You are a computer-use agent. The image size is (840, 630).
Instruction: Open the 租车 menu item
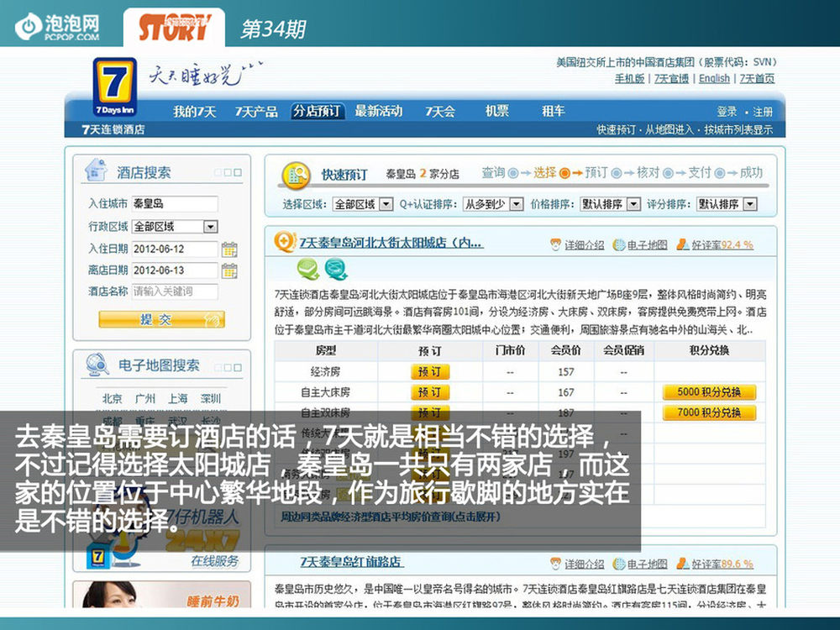click(554, 112)
